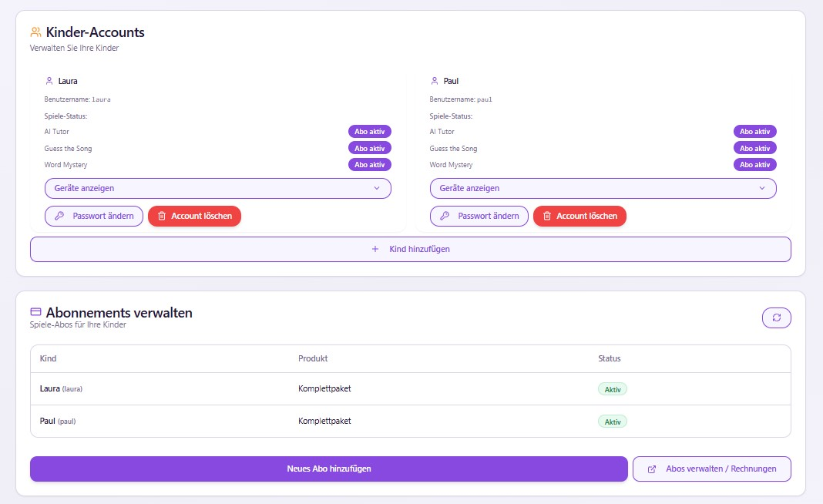823x504 pixels.
Task: Click the key icon in Laura's Passwort ändern
Action: click(60, 216)
